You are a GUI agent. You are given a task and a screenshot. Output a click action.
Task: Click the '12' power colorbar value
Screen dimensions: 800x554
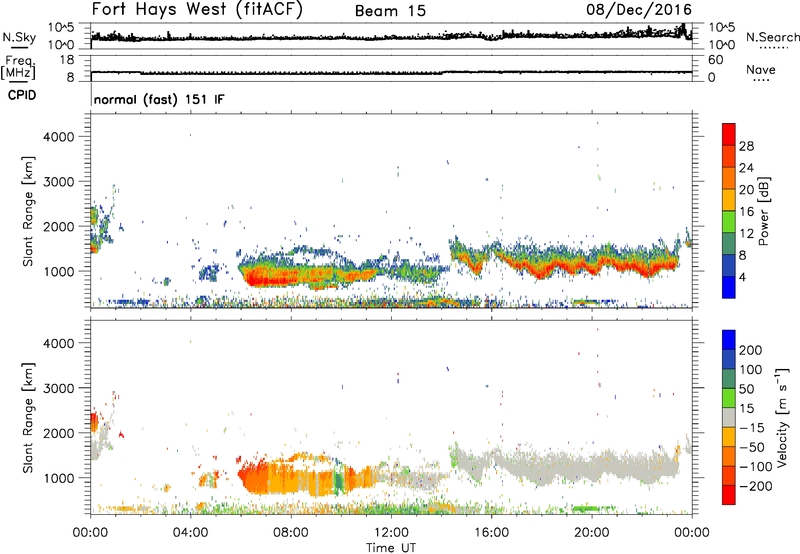coord(746,234)
